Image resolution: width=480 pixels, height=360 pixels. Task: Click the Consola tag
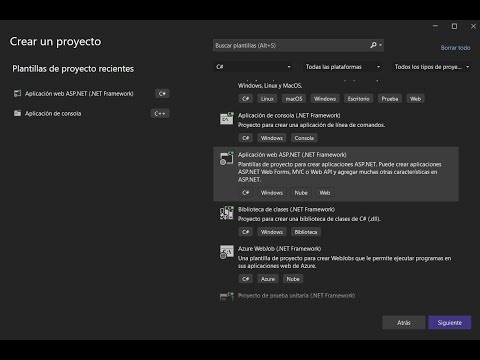(x=304, y=138)
